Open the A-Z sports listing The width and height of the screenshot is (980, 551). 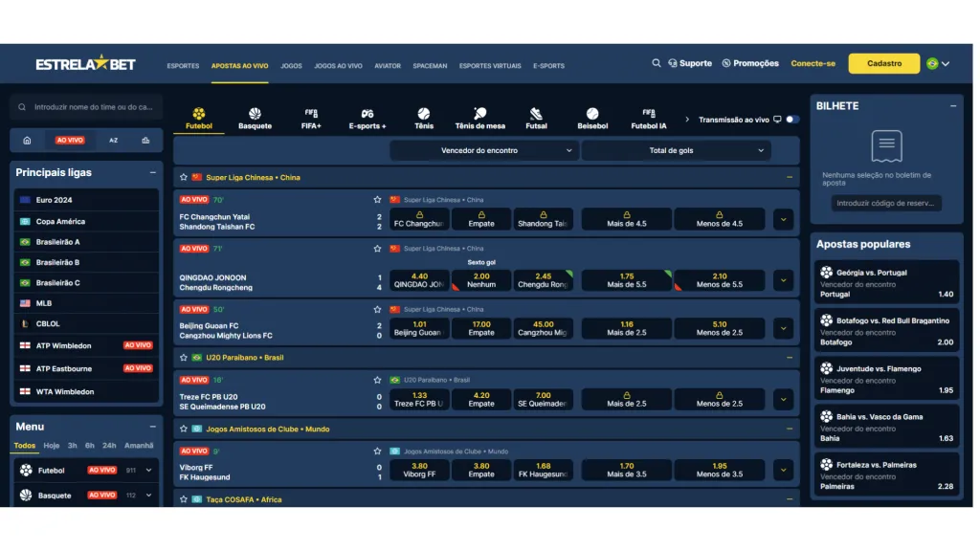click(113, 140)
